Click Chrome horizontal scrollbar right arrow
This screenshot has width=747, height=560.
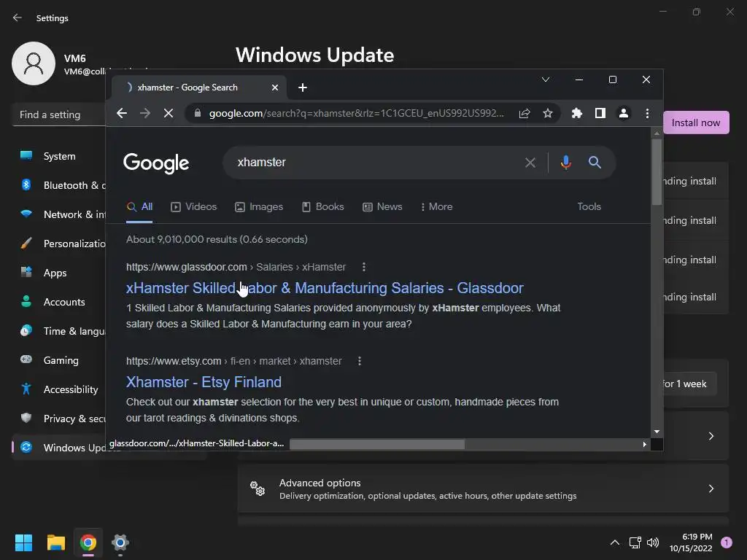click(x=644, y=444)
